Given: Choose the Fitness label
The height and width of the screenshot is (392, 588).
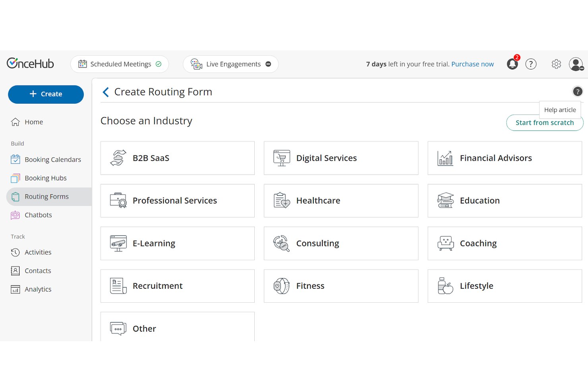Looking at the screenshot, I should 310,286.
